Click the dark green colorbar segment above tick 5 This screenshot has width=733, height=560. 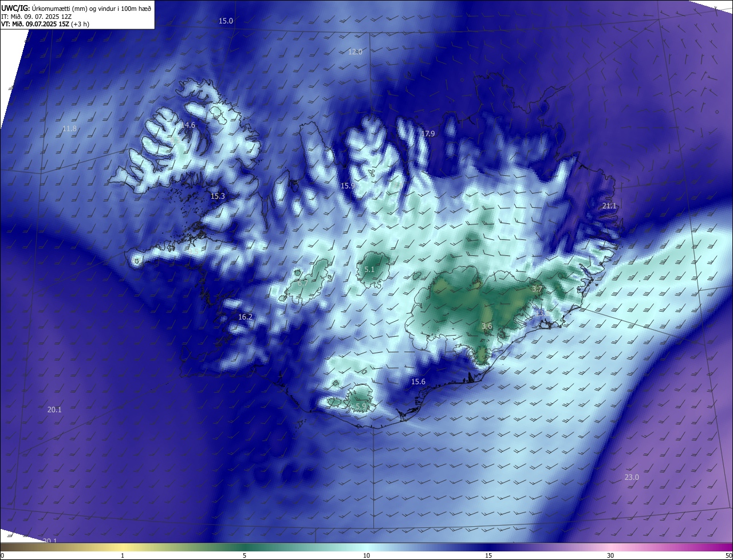(x=245, y=547)
